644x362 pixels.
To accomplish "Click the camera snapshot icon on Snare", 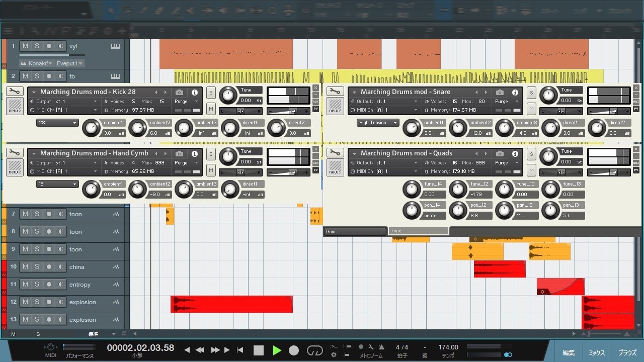I will (500, 92).
